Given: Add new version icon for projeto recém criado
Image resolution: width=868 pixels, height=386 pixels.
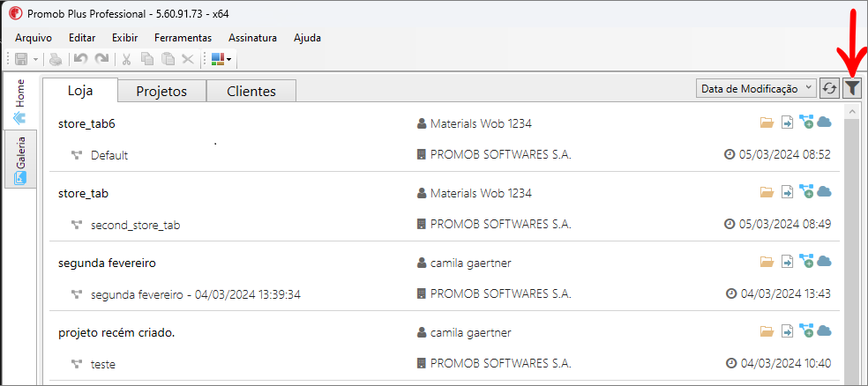Looking at the screenshot, I should [806, 330].
